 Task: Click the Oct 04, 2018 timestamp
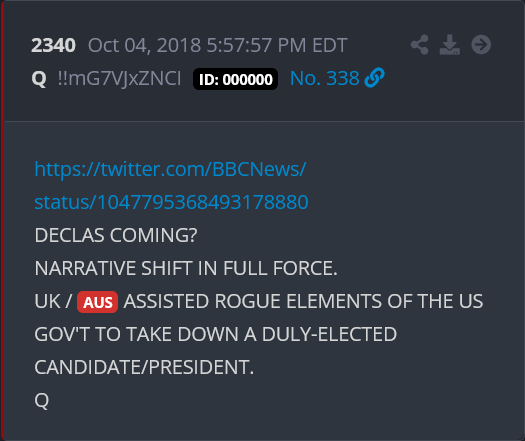click(218, 45)
